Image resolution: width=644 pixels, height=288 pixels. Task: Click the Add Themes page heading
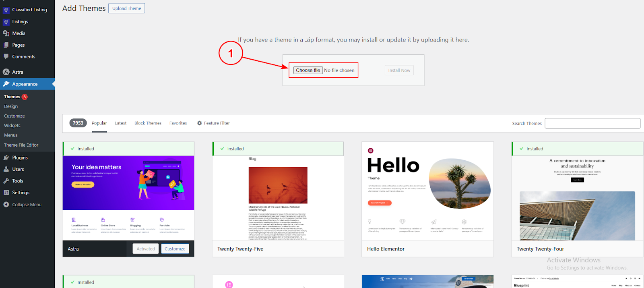(84, 8)
